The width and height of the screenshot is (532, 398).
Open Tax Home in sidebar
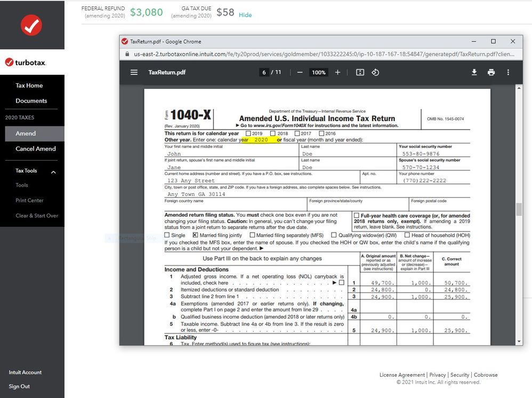[x=29, y=85]
